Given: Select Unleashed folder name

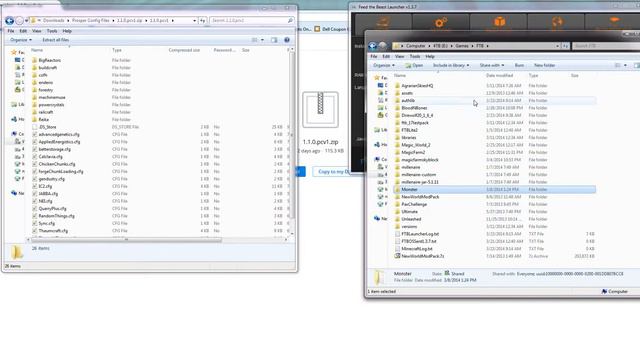Looking at the screenshot, I should tap(411, 219).
